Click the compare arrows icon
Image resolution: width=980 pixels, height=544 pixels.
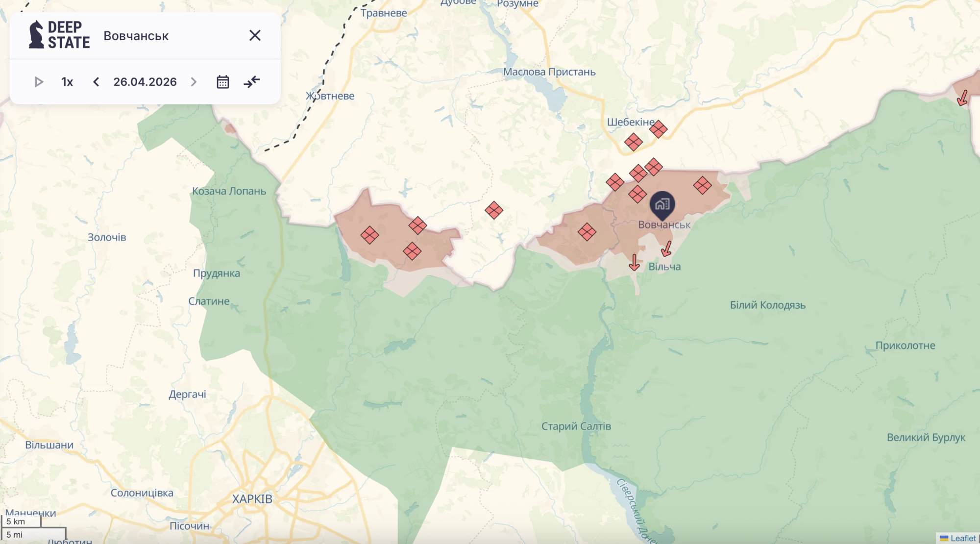click(x=252, y=82)
